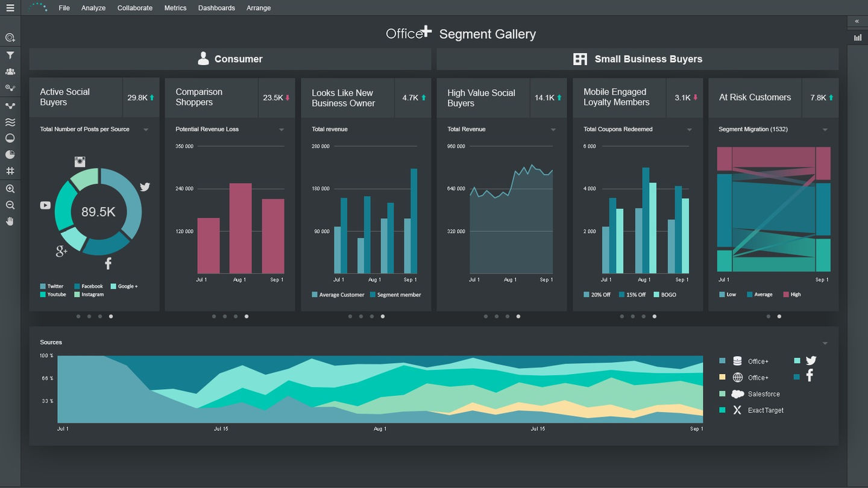Image resolution: width=868 pixels, height=488 pixels.
Task: Select the pan hand tool
Action: (x=10, y=221)
